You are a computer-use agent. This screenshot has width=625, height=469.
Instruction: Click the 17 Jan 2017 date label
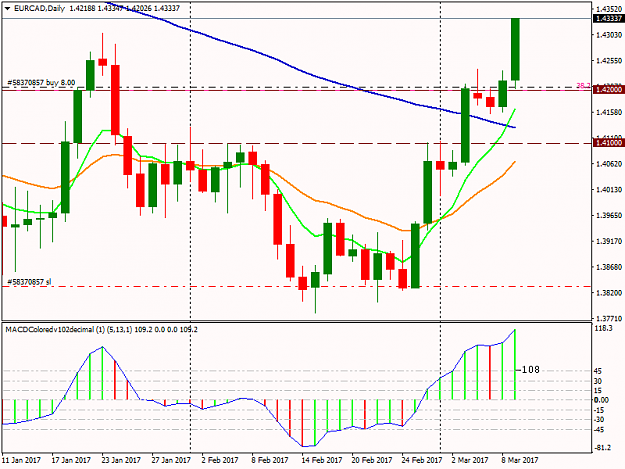click(x=71, y=460)
